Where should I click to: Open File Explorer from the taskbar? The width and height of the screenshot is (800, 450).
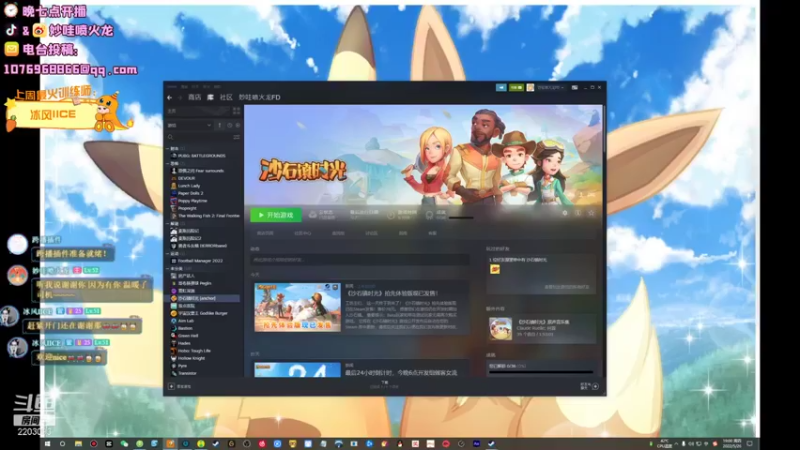point(78,444)
